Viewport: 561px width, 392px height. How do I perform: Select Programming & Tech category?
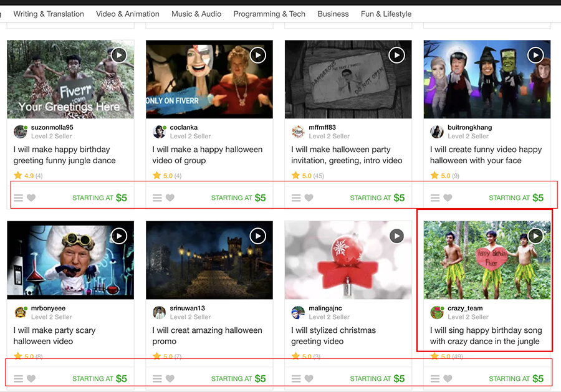269,14
